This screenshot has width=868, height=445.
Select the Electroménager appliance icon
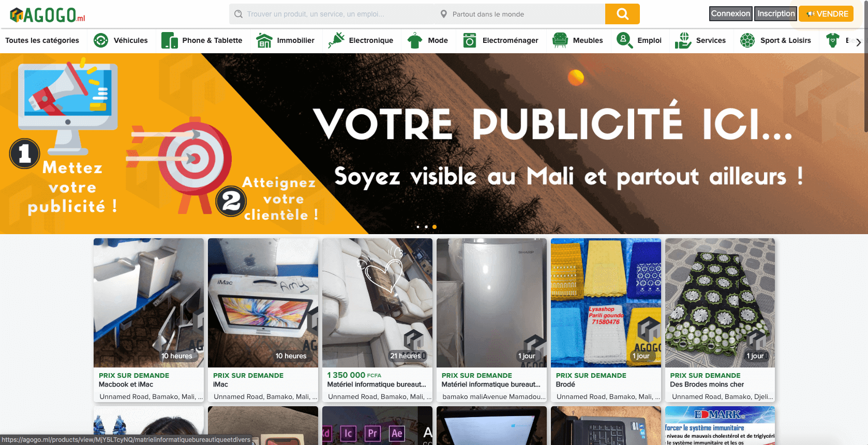tap(470, 40)
